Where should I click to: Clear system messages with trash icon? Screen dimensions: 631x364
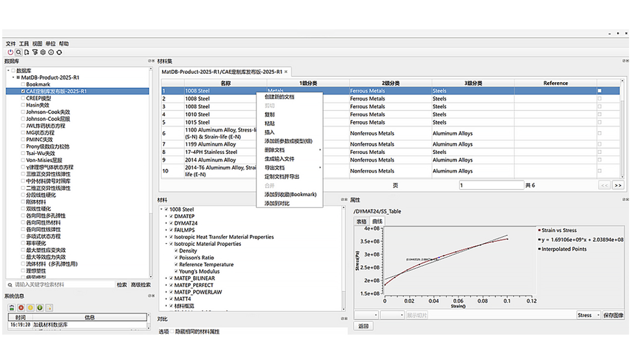point(12,308)
